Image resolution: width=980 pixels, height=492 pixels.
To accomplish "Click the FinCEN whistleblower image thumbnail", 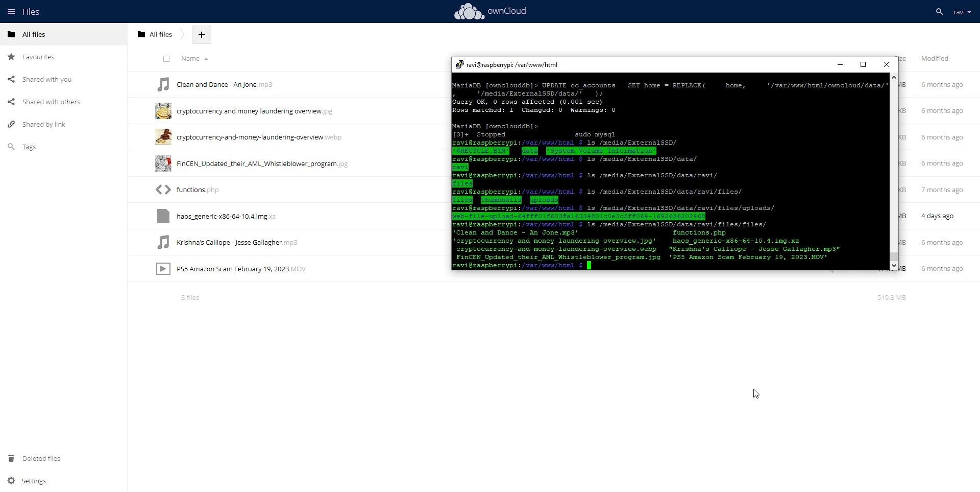I will 162,163.
